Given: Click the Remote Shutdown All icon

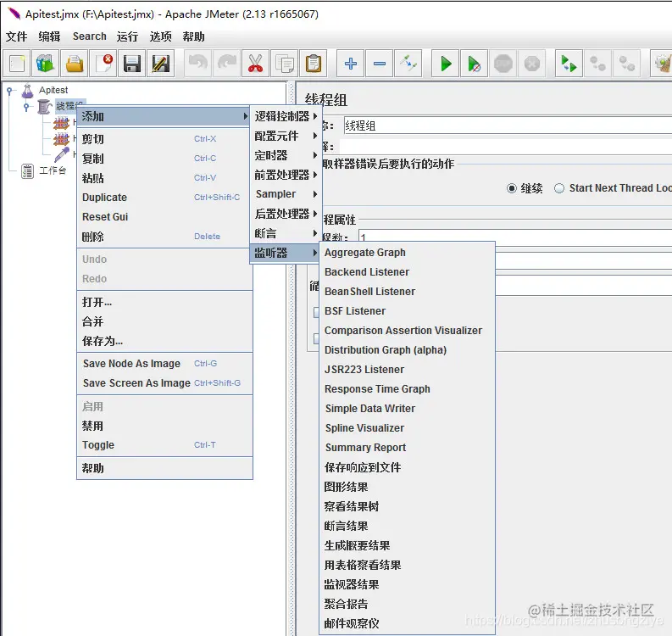Looking at the screenshot, I should 626,64.
